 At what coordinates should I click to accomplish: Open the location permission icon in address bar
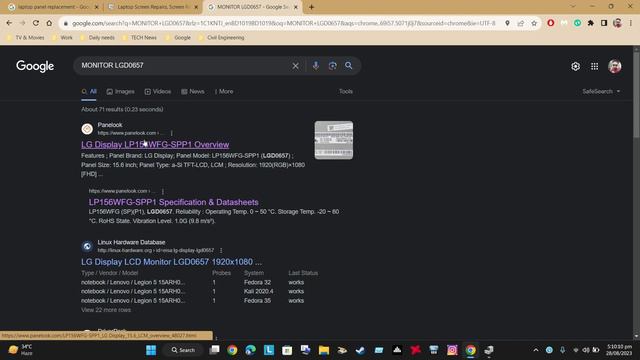[507, 23]
